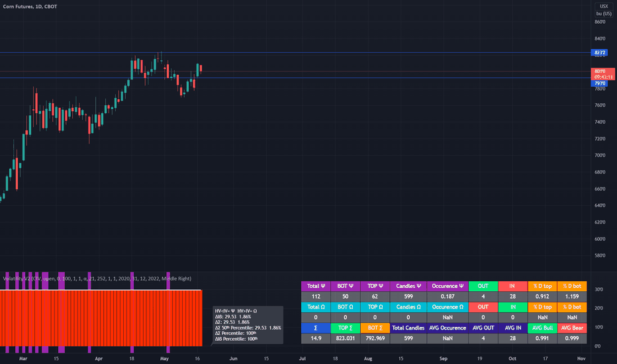Image resolution: width=617 pixels, height=364 pixels.
Task: Click the Sep label on time axis
Action: click(x=444, y=359)
